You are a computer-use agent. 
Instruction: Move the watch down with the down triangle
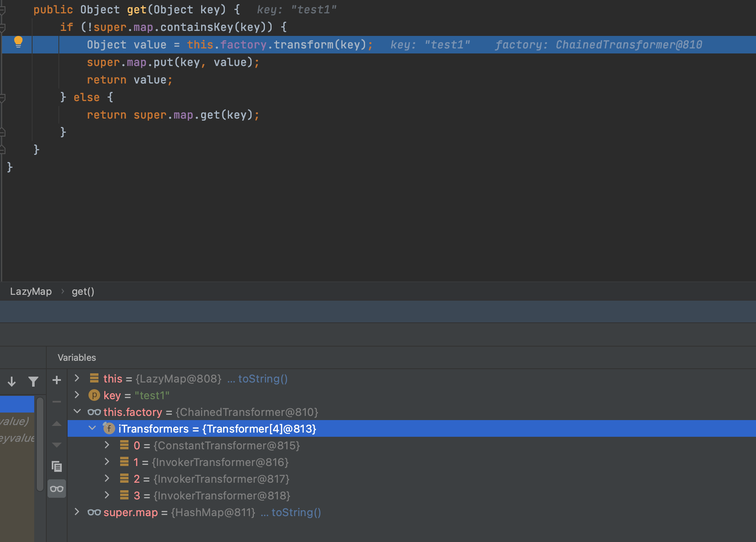[x=57, y=445]
